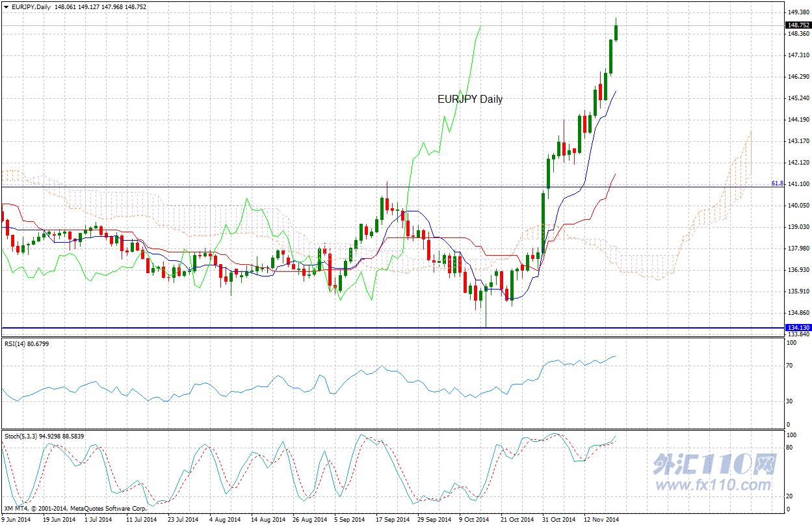Open the chart dropdown arrow beside EURJPY,Daily
812x525 pixels.
(6, 7)
